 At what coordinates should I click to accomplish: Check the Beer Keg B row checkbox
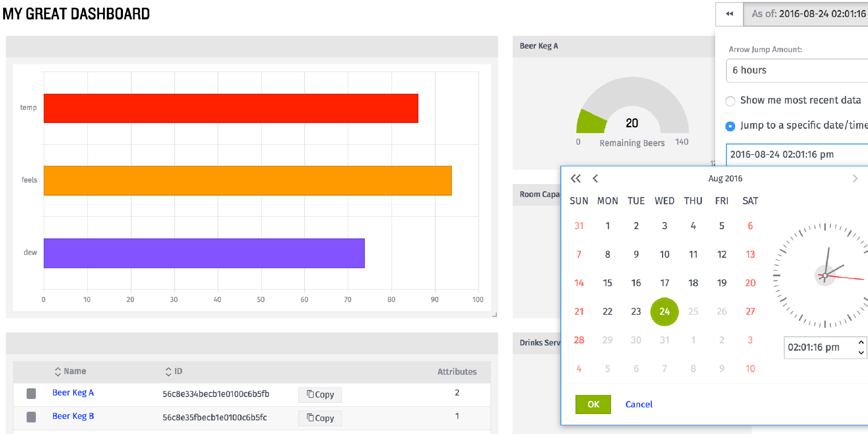click(x=31, y=417)
